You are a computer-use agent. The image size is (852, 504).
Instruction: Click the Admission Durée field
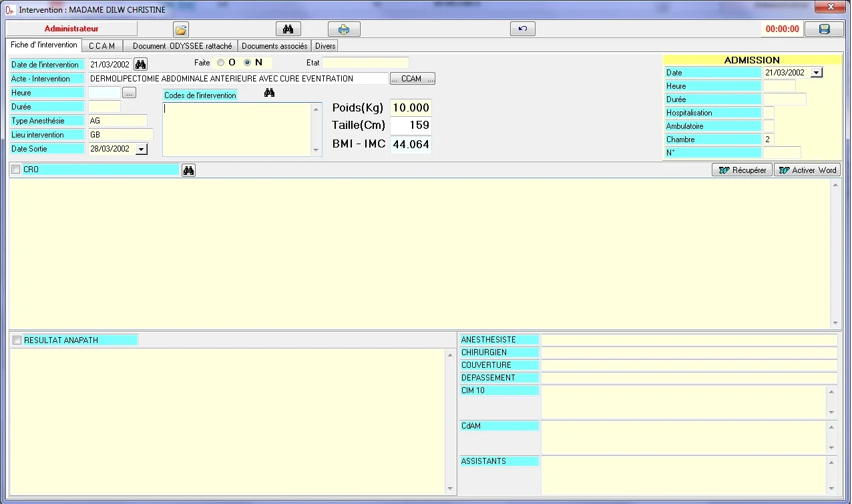click(x=785, y=99)
